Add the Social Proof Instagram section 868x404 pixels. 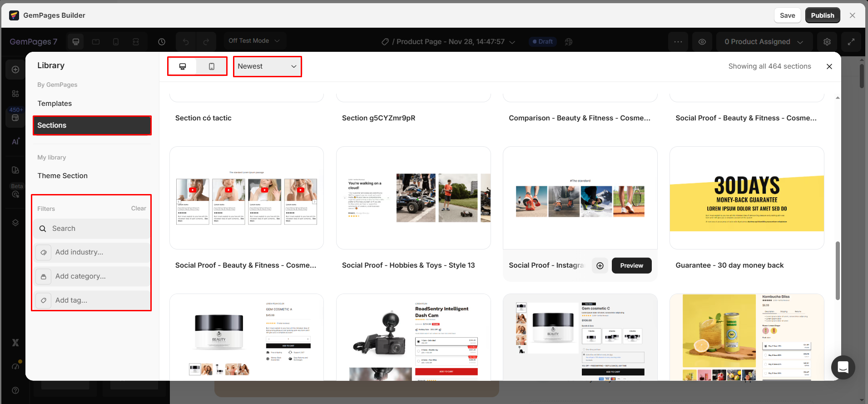(600, 265)
